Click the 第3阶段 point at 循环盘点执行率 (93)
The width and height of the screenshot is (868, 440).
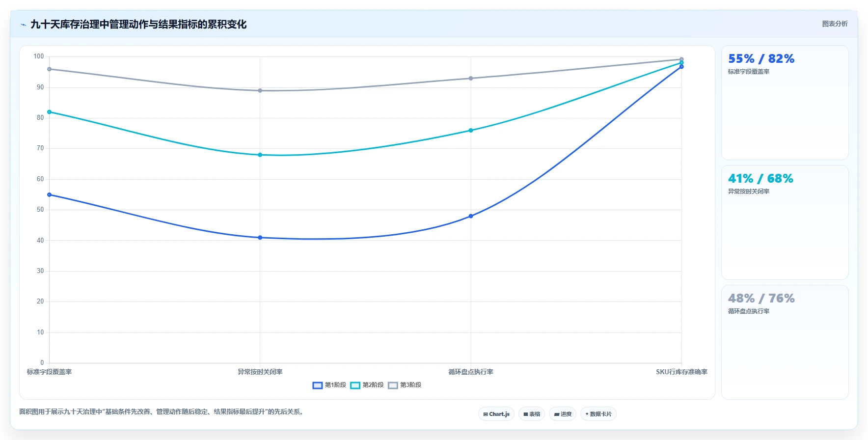pos(471,79)
